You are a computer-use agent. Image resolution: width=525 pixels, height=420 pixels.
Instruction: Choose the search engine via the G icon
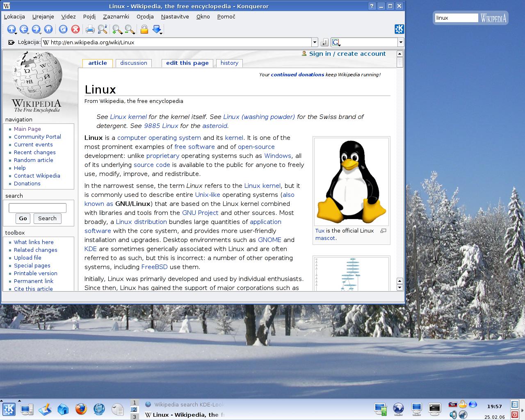336,42
